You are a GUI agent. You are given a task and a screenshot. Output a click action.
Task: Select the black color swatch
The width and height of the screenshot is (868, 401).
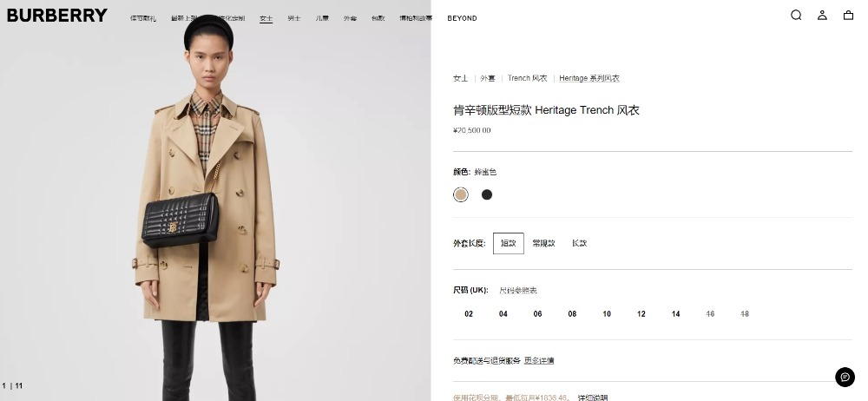point(487,194)
